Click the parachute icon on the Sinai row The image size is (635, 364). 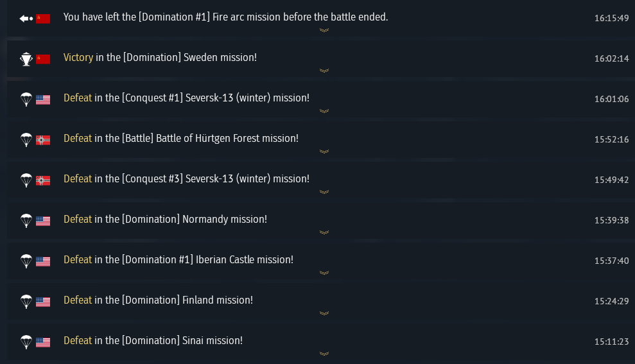pos(26,342)
